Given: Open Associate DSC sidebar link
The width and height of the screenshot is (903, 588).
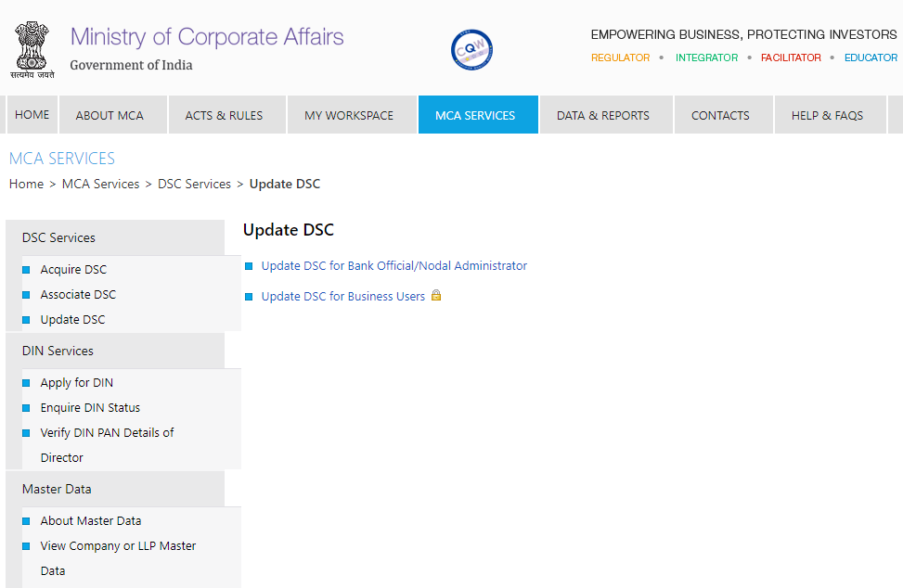Looking at the screenshot, I should click(x=78, y=295).
